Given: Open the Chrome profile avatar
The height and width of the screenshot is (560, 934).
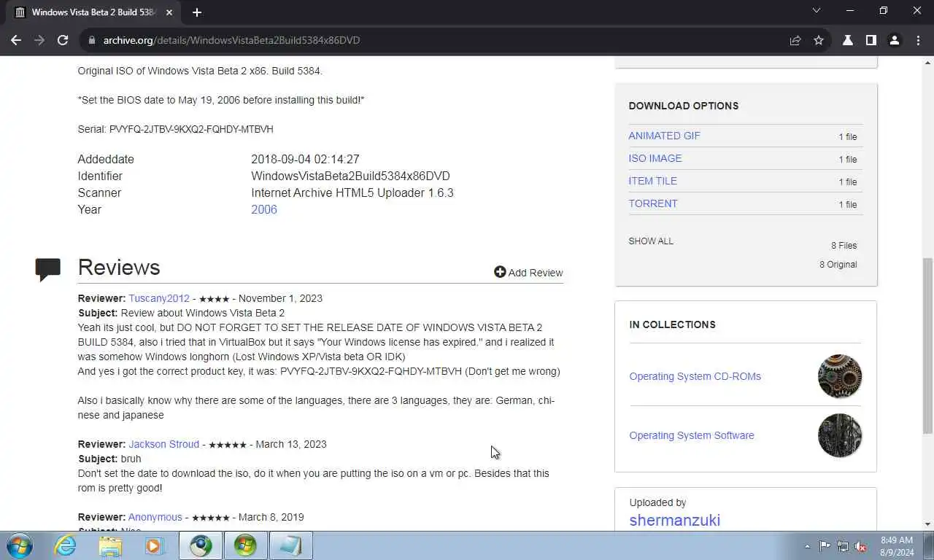Looking at the screenshot, I should click(x=895, y=40).
